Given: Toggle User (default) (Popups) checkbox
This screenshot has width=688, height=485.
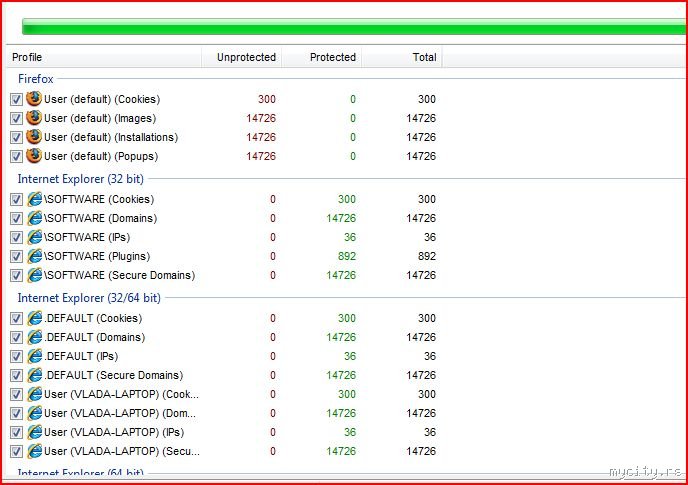Looking at the screenshot, I should point(16,156).
